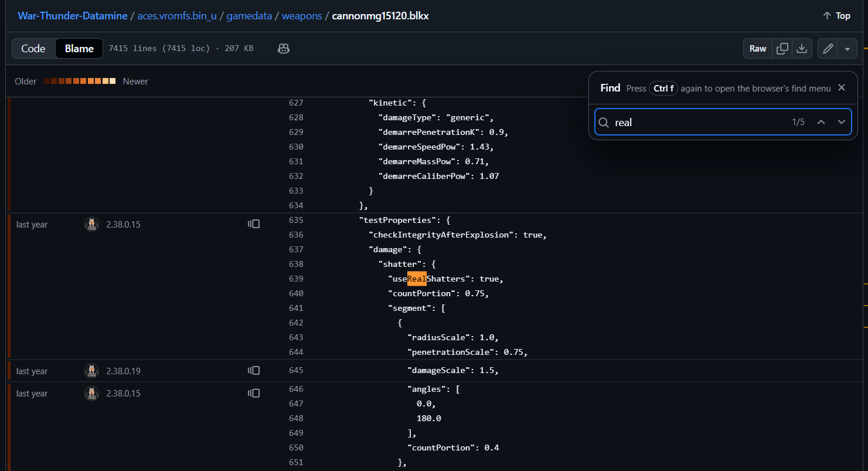Download the raw file
This screenshot has height=471, width=868.
coord(801,49)
